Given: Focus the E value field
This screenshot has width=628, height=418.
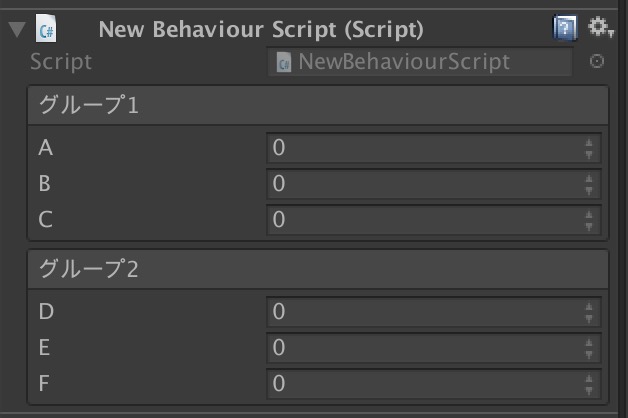Looking at the screenshot, I should [434, 348].
